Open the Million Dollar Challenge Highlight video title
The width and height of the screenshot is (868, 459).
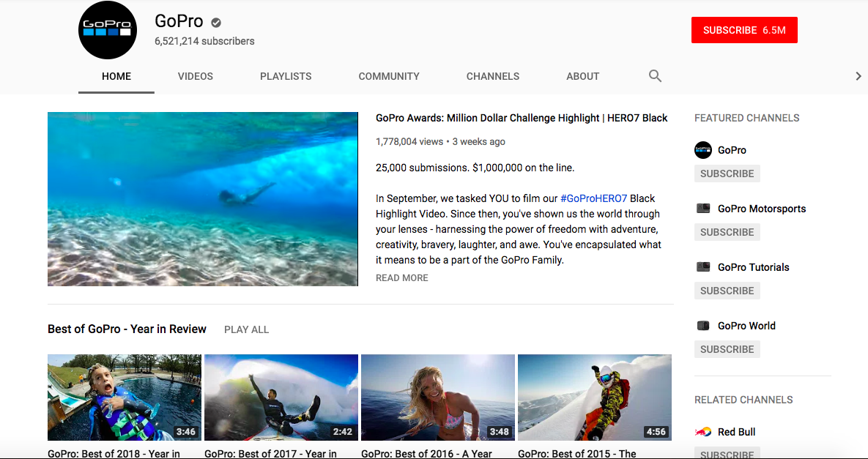[x=522, y=118]
